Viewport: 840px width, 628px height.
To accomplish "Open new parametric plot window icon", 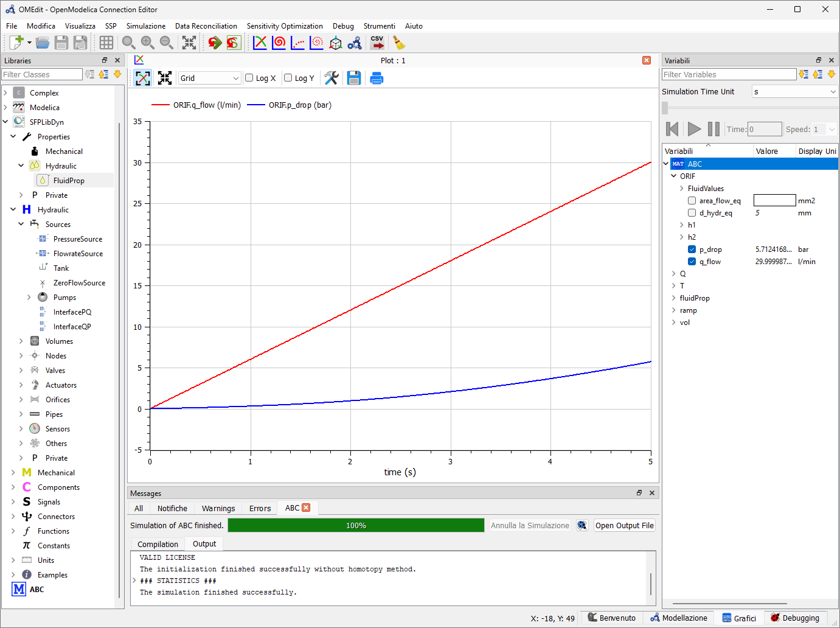I will [x=279, y=43].
